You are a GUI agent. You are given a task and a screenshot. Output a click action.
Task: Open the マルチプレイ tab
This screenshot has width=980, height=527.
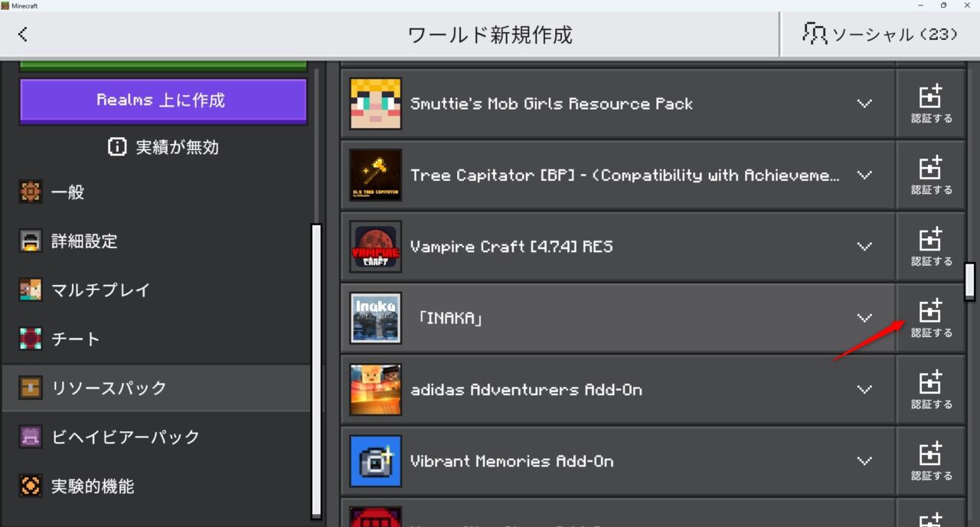click(156, 290)
